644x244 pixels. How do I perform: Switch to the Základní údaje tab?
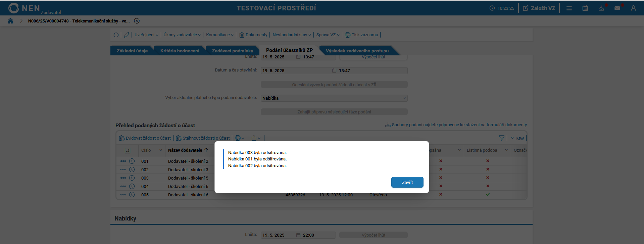pos(132,51)
